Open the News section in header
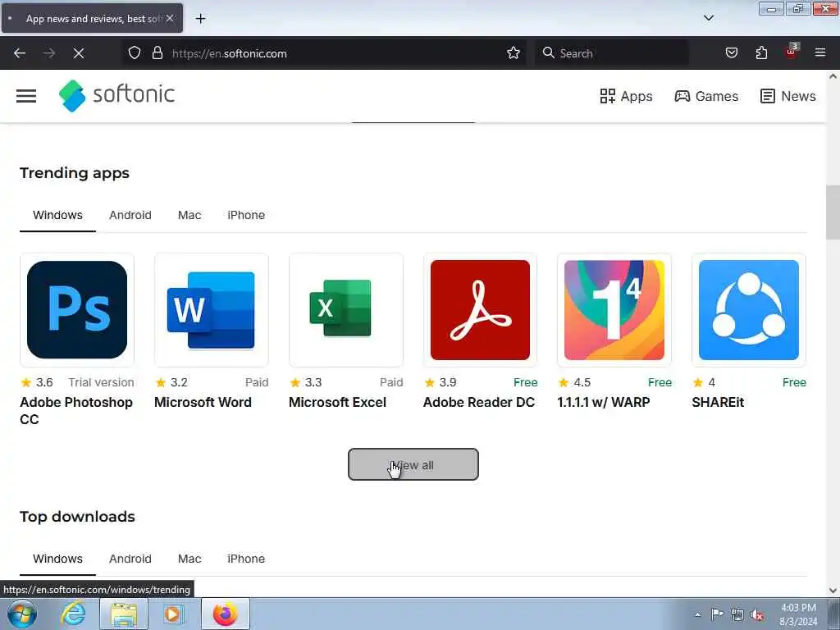 click(788, 96)
